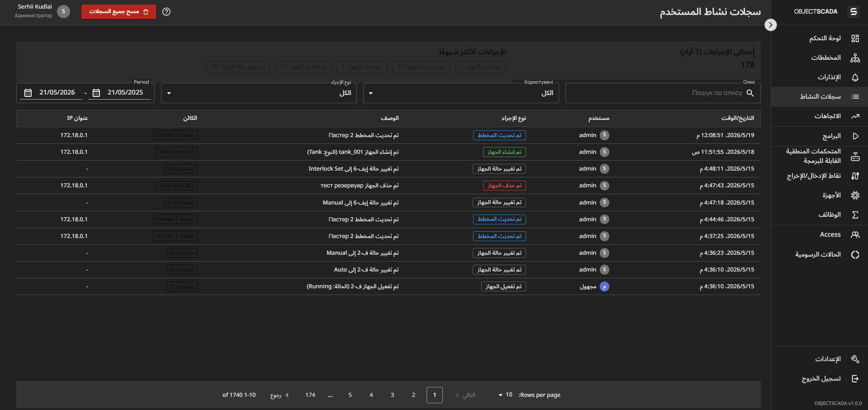Click the OBJECTSCADA logo icon

tap(854, 12)
